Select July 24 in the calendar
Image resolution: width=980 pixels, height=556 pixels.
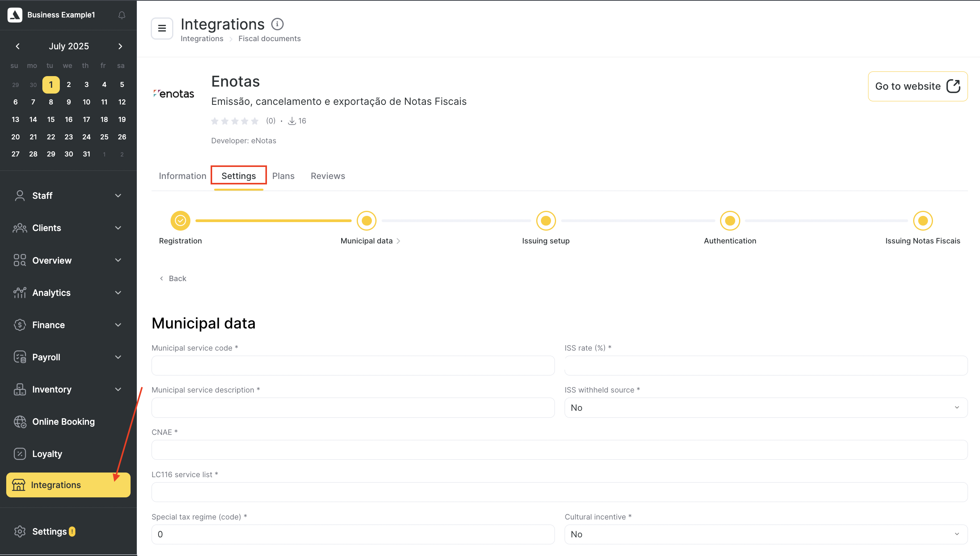click(86, 137)
